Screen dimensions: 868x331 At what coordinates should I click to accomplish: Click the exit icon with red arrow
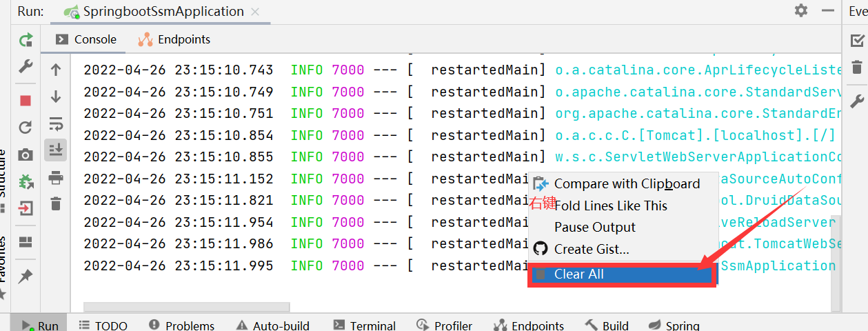pos(26,208)
